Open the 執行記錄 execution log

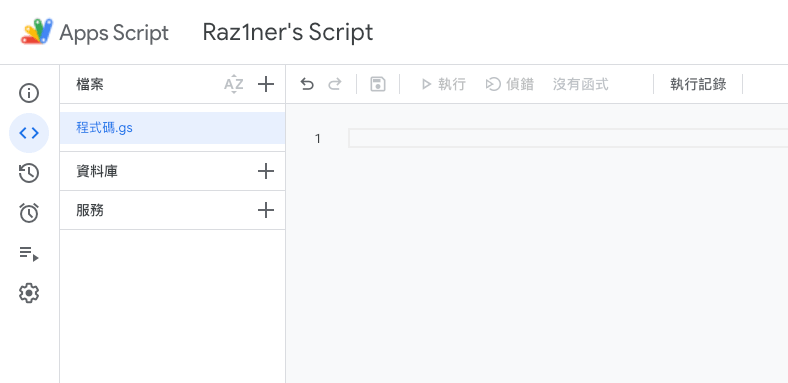pyautogui.click(x=698, y=84)
